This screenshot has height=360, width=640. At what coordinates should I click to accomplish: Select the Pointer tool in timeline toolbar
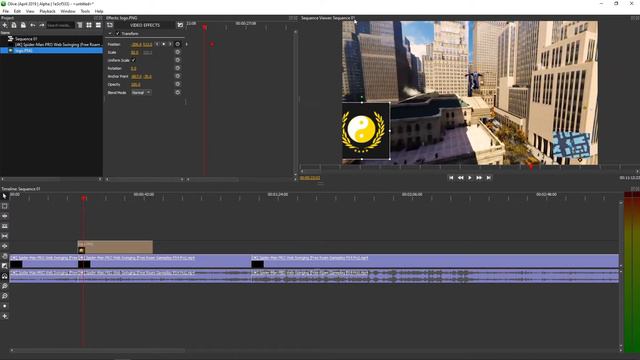[x=5, y=196]
